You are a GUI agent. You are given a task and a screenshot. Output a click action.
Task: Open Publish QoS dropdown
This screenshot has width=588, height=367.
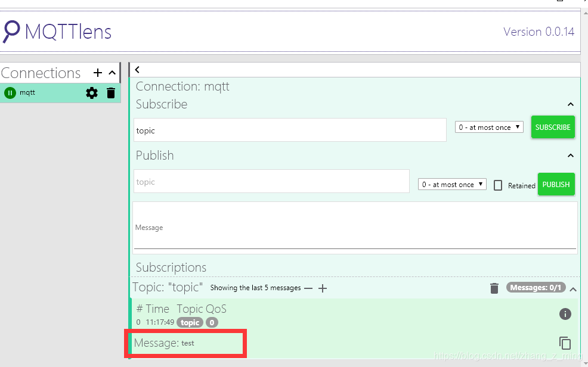tap(452, 184)
